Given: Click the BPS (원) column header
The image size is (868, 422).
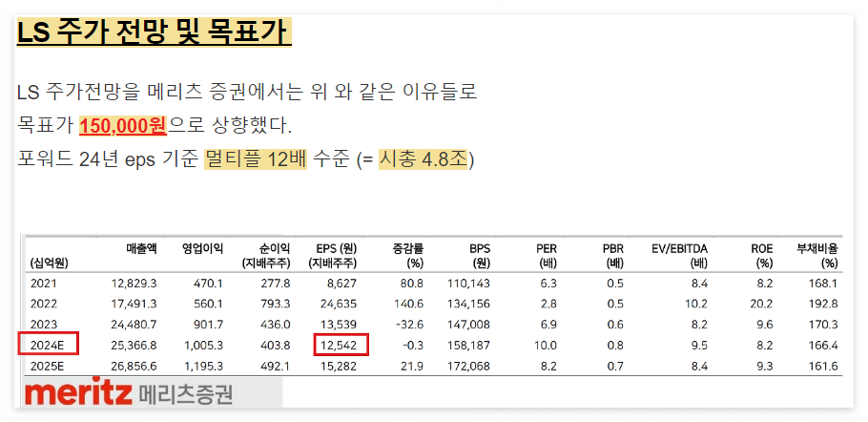Looking at the screenshot, I should click(479, 256).
